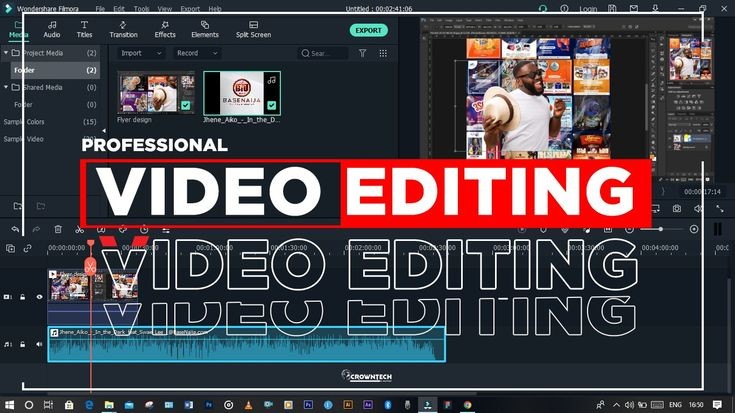Open the View menu
The image size is (735, 413).
tap(165, 8)
